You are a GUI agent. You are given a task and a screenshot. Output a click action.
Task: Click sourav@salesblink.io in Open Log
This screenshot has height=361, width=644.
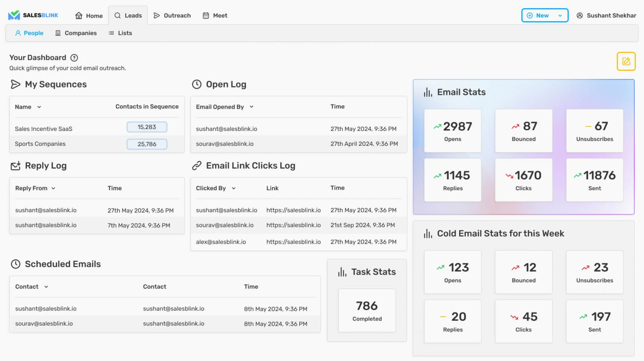coord(225,144)
